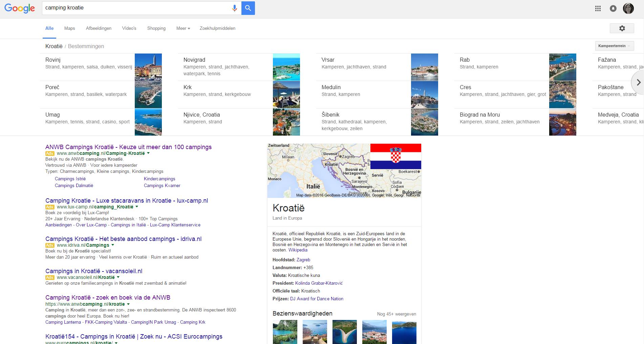
Task: Open the Bezienswaardigheden thumbnail with sandy cape beach
Action: pyautogui.click(x=345, y=332)
